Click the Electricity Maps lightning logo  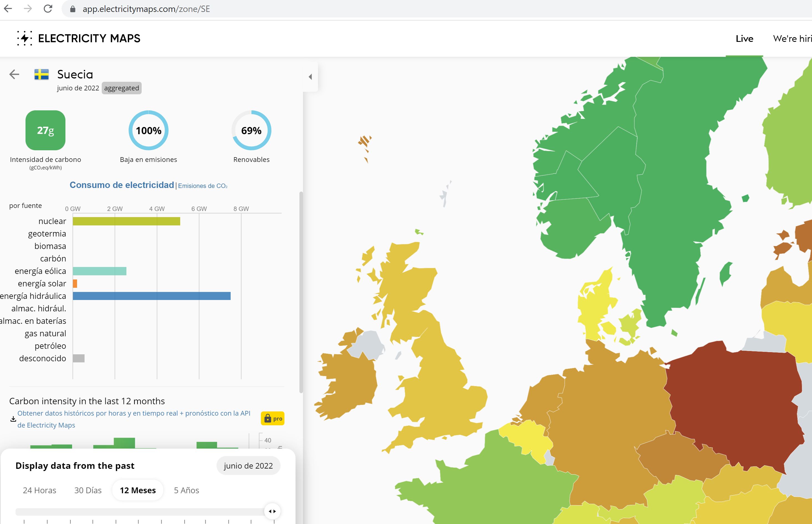pyautogui.click(x=24, y=38)
